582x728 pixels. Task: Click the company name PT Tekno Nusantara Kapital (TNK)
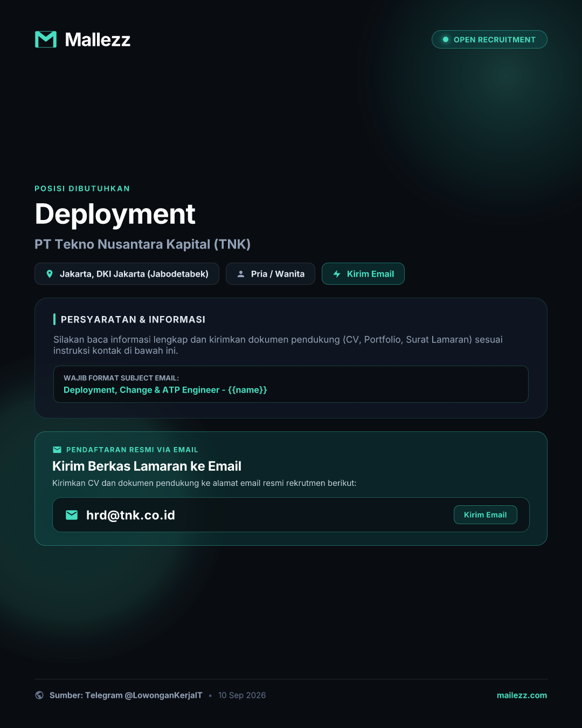click(x=143, y=244)
